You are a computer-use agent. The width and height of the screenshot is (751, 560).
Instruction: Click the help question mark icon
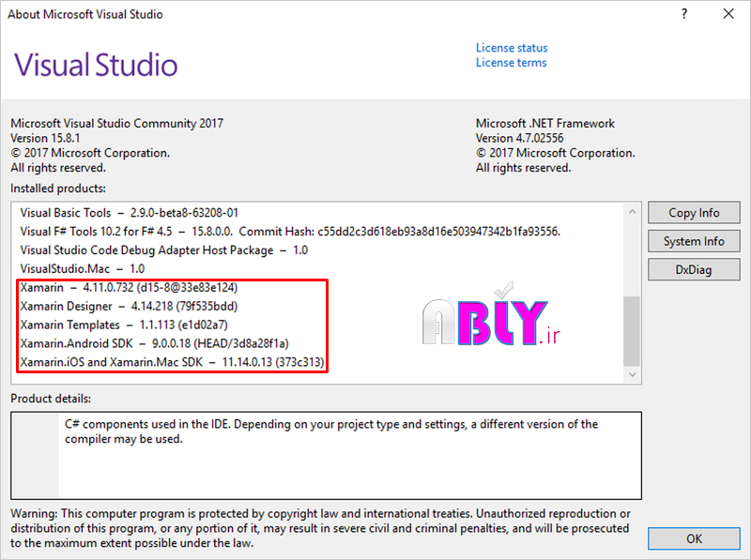684,14
